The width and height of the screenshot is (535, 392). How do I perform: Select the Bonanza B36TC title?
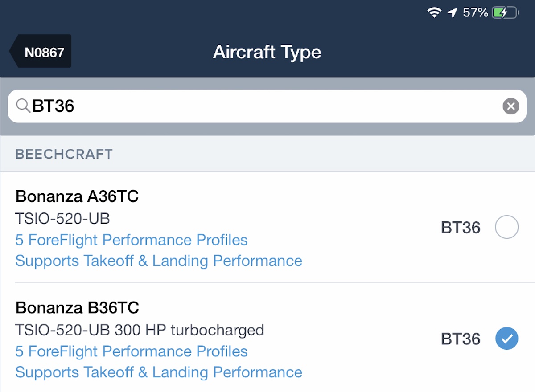(x=77, y=307)
